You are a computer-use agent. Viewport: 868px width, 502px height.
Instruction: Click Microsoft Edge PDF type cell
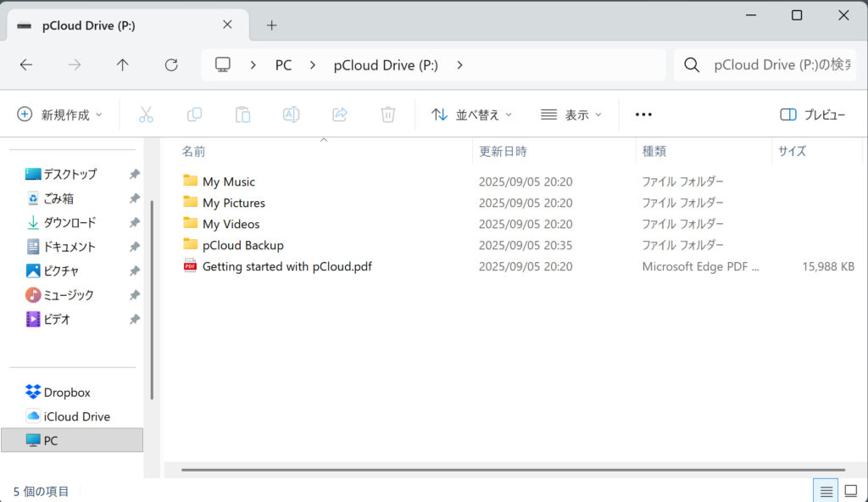(700, 266)
